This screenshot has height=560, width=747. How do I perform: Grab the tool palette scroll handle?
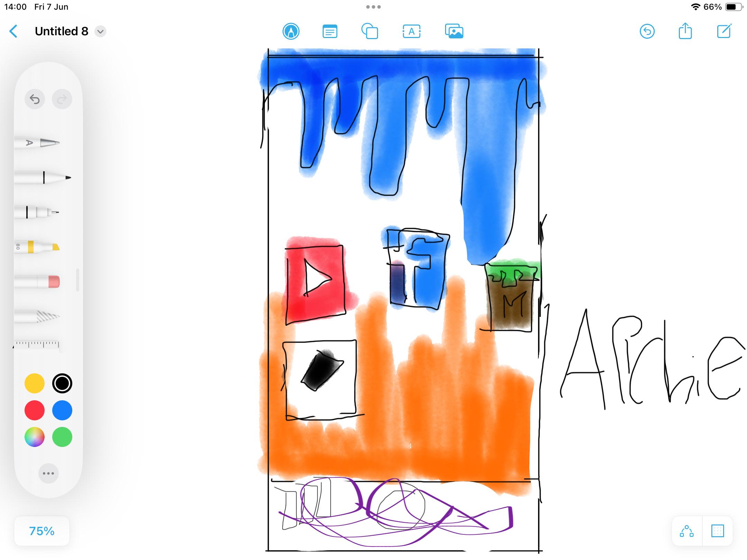[x=77, y=280]
